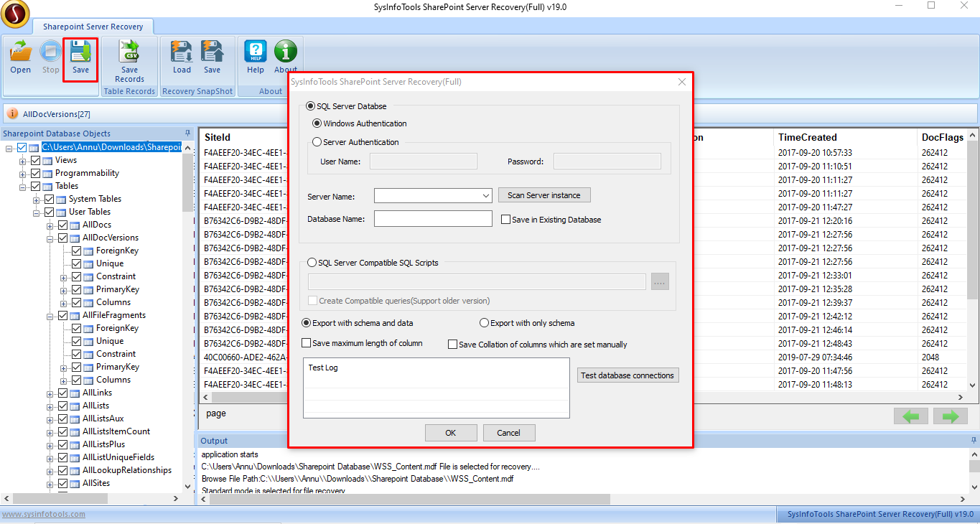
Task: Click the Save disk icon next to Stop
Action: point(80,52)
